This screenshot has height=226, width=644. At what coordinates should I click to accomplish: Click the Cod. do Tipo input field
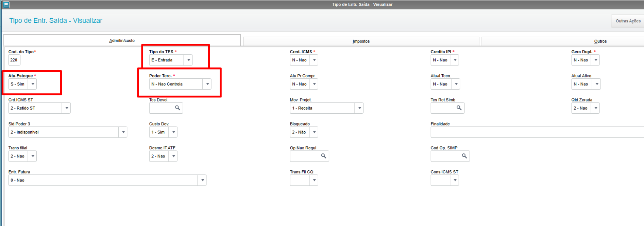[x=14, y=60]
